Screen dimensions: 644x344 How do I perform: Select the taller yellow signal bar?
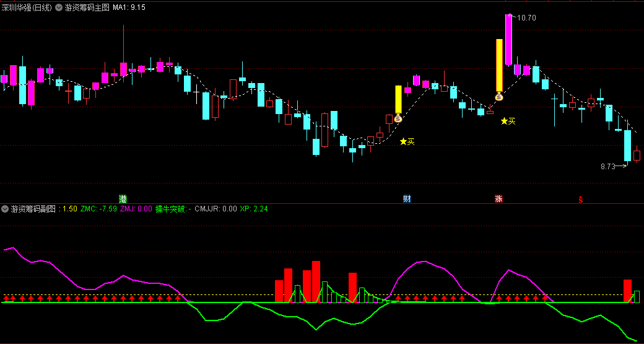click(x=499, y=65)
